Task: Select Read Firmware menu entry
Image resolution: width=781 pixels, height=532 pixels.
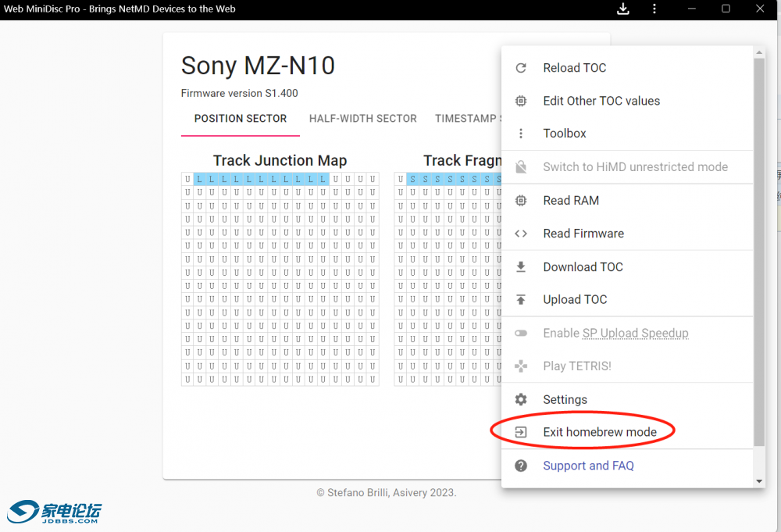Action: 627,234
